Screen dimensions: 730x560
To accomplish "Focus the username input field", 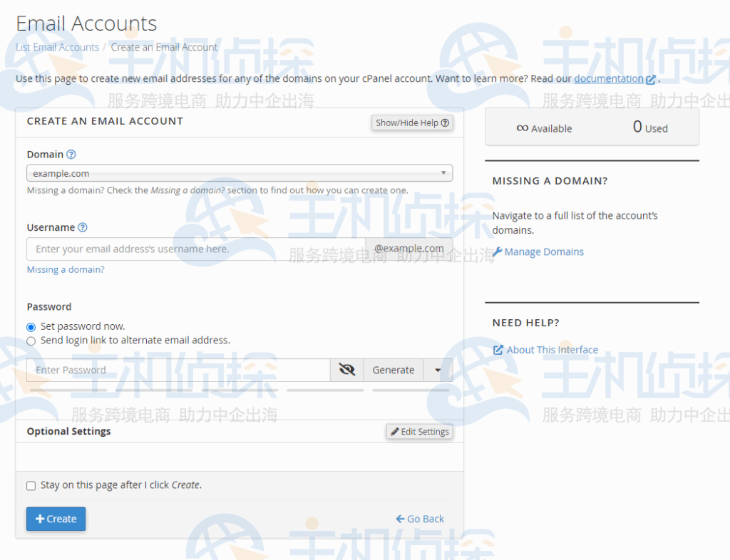I will [x=196, y=249].
